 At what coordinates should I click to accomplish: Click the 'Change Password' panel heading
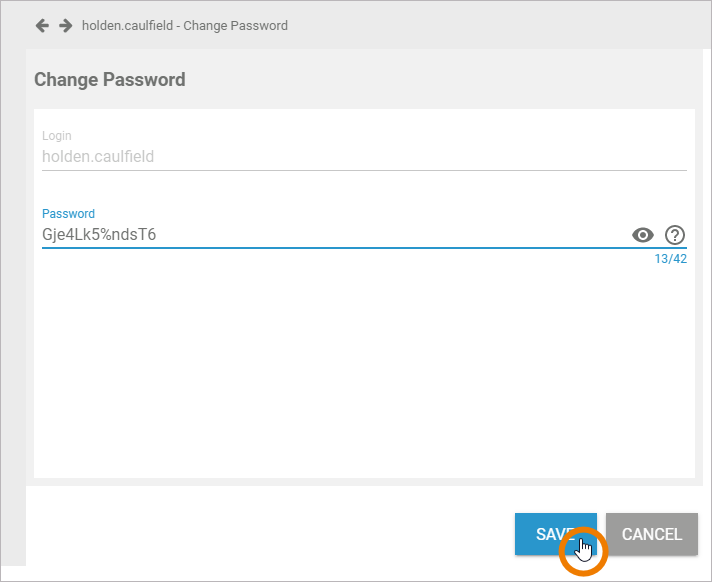(110, 80)
